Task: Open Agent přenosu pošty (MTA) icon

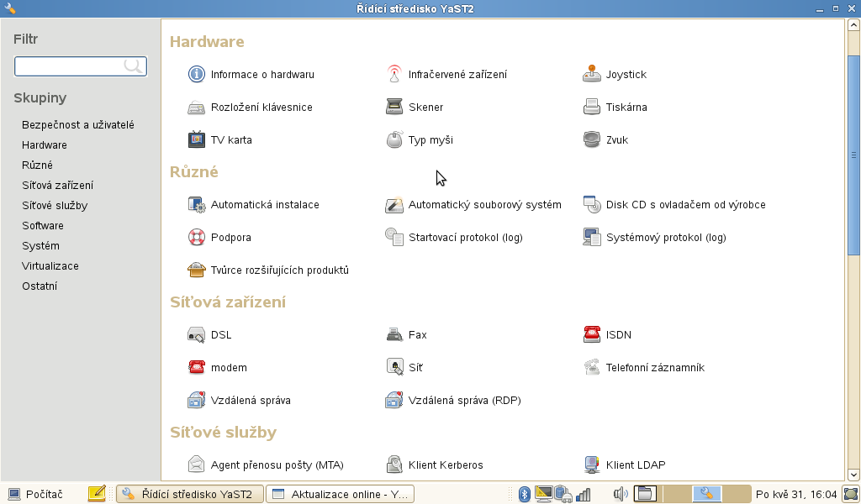Action: pos(197,465)
